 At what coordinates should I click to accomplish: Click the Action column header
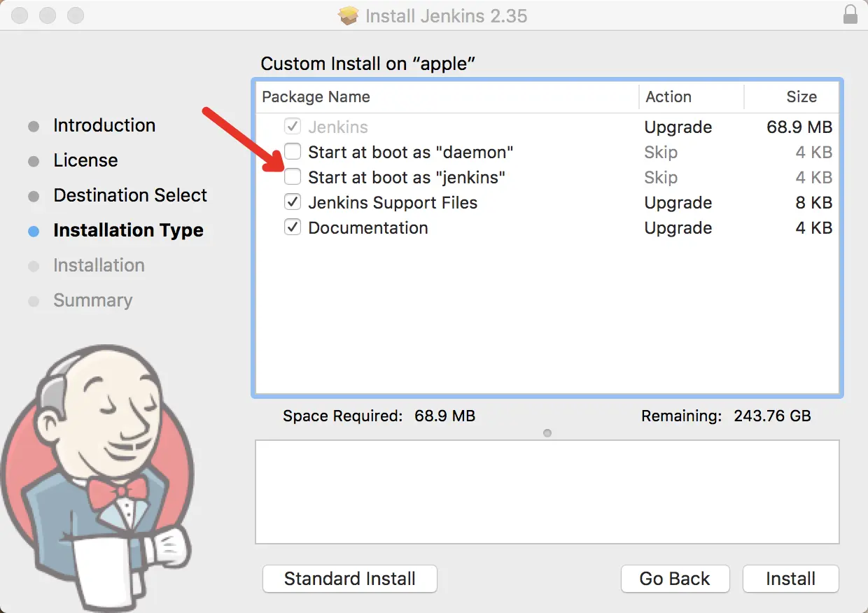click(692, 97)
